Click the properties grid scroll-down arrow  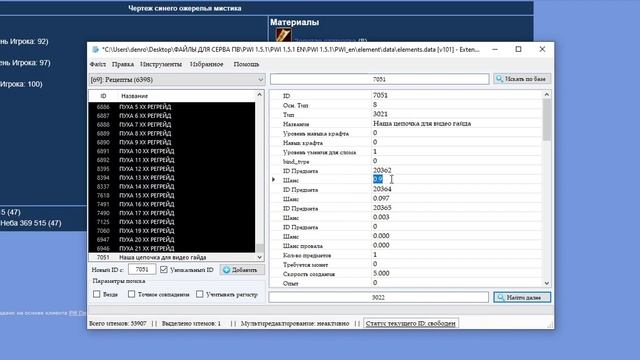(x=547, y=283)
